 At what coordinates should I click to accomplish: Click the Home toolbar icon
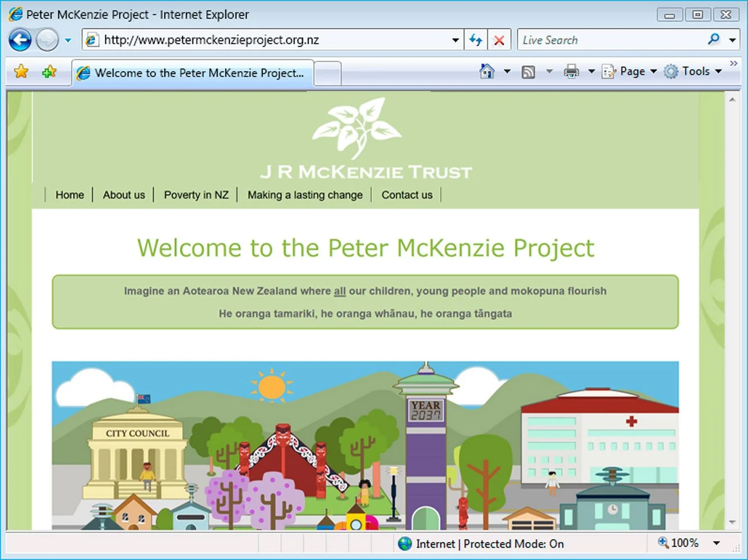[x=487, y=71]
